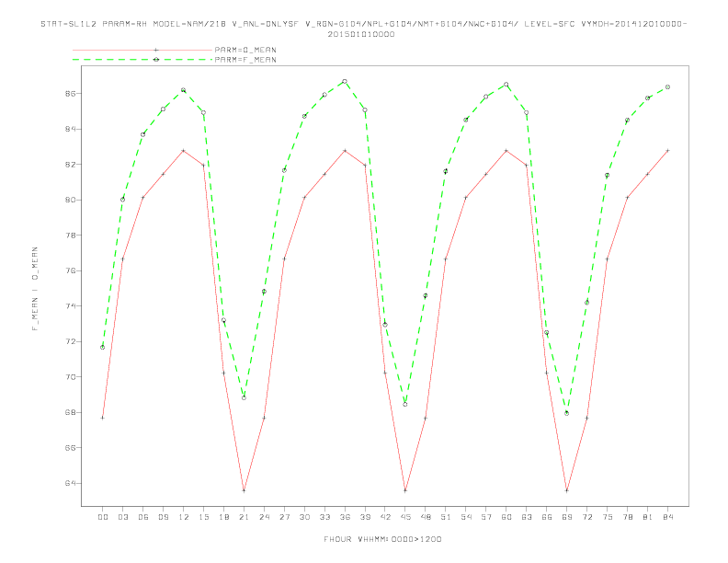The height and width of the screenshot is (563, 728).
Task: Click x-axis tick label 18
Action: [223, 517]
